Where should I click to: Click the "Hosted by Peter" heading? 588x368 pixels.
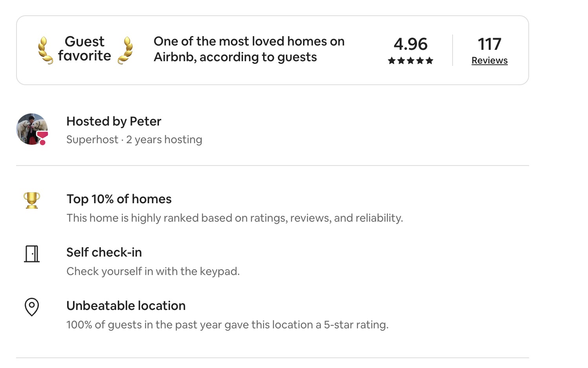click(114, 121)
